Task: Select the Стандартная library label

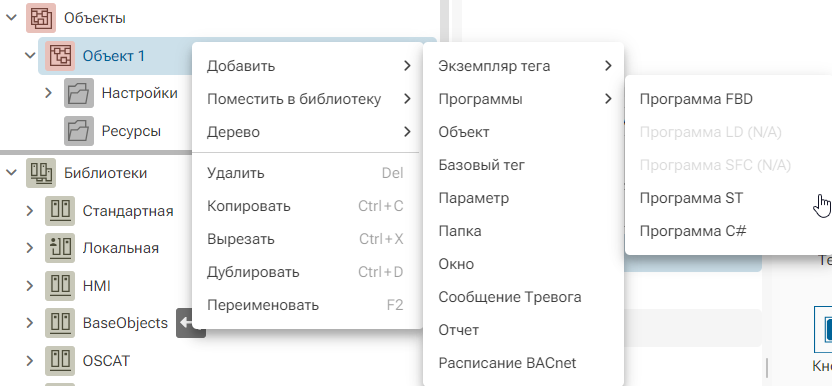Action: tap(128, 211)
